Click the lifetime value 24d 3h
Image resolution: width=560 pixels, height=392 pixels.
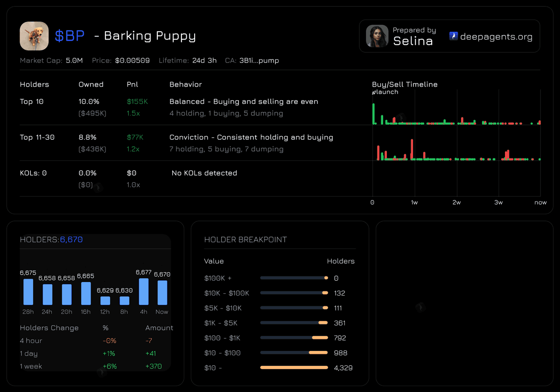pyautogui.click(x=204, y=61)
